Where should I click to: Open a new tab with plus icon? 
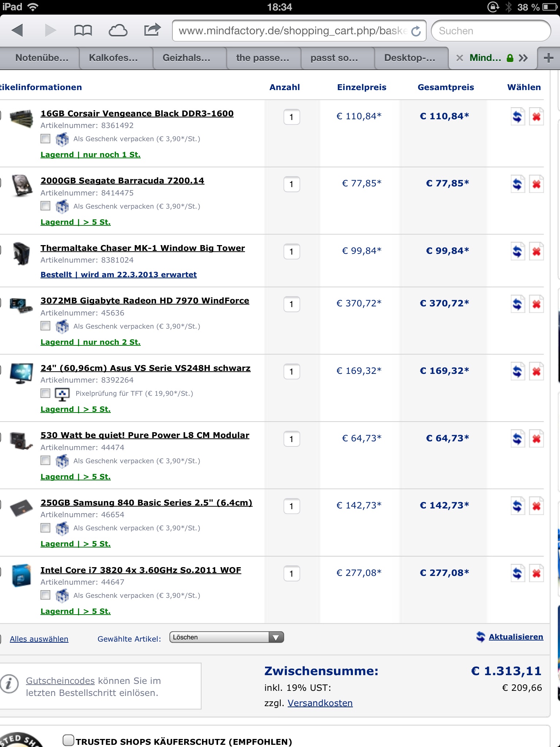coord(548,58)
